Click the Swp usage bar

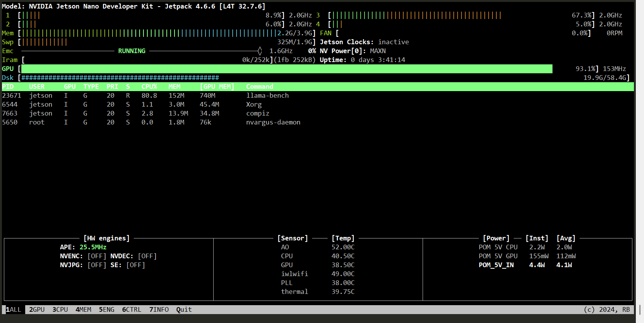point(45,42)
